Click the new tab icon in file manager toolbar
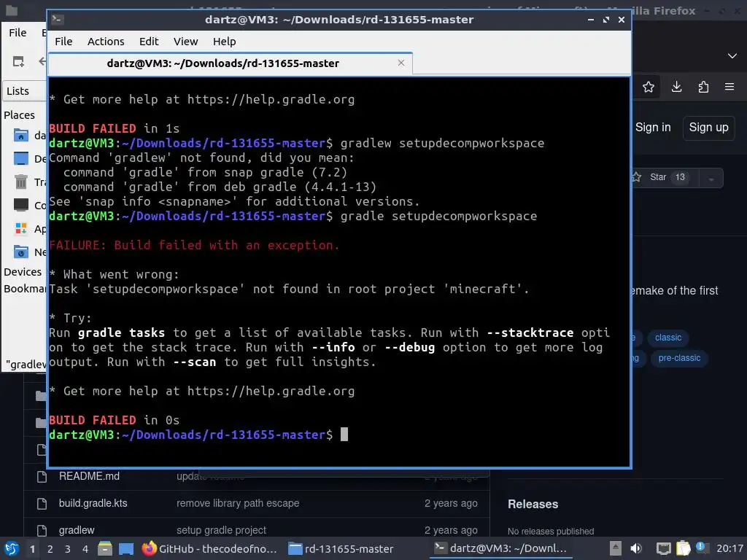 pos(18,61)
